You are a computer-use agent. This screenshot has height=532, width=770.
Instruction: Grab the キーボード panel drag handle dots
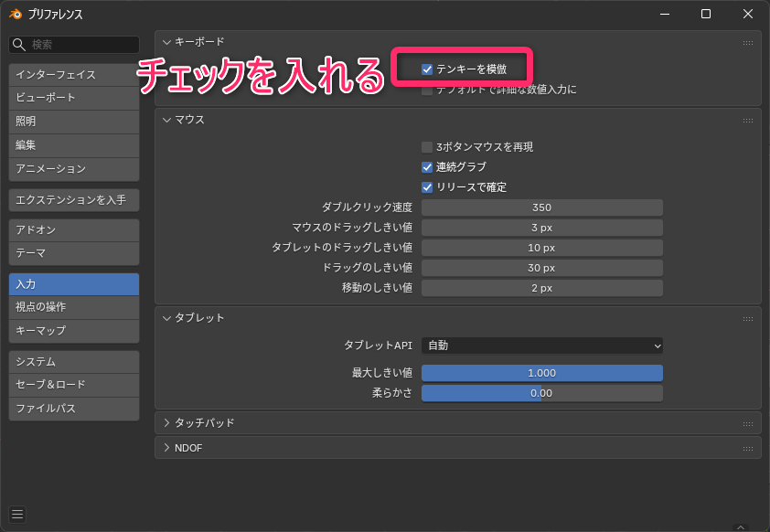coord(748,42)
